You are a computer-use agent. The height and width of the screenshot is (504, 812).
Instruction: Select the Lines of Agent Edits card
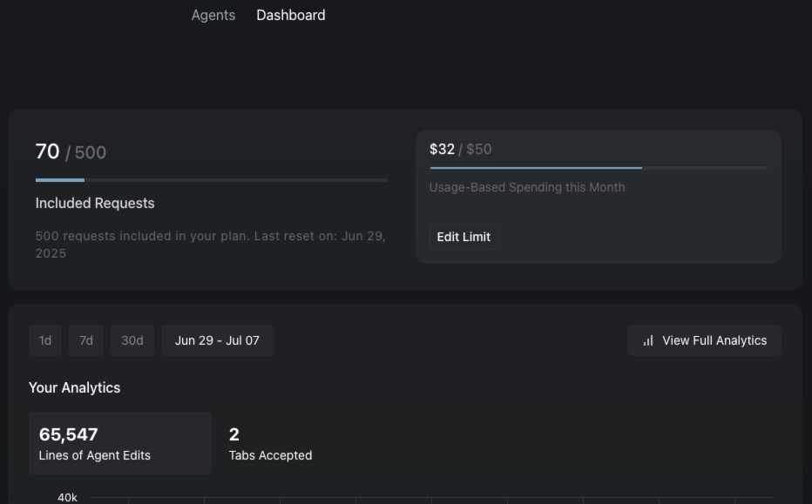point(120,443)
